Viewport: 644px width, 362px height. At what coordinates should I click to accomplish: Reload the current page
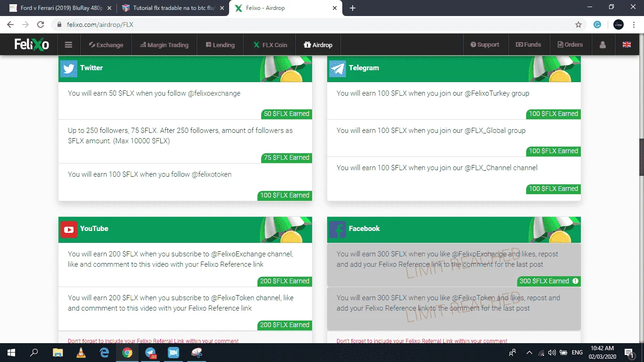pos(41,25)
